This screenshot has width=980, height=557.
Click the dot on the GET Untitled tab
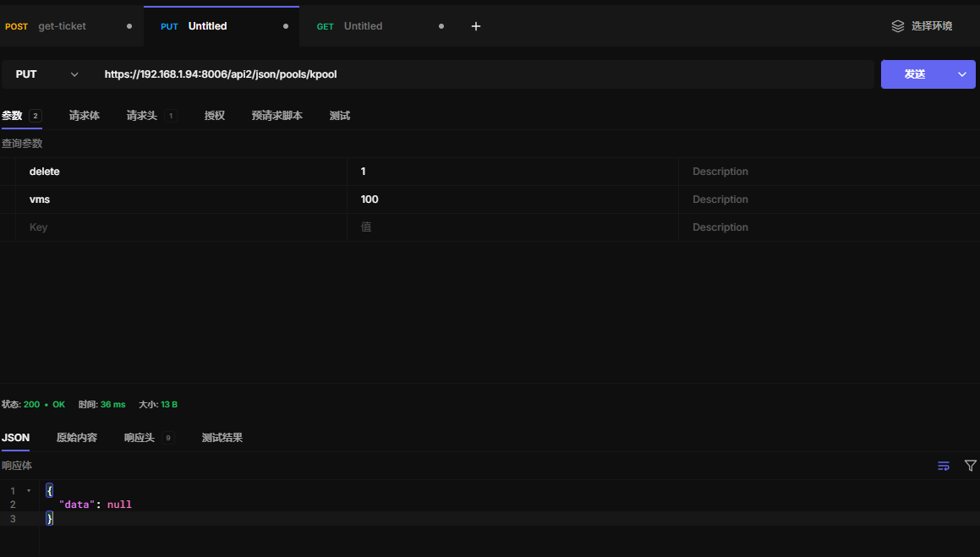441,26
